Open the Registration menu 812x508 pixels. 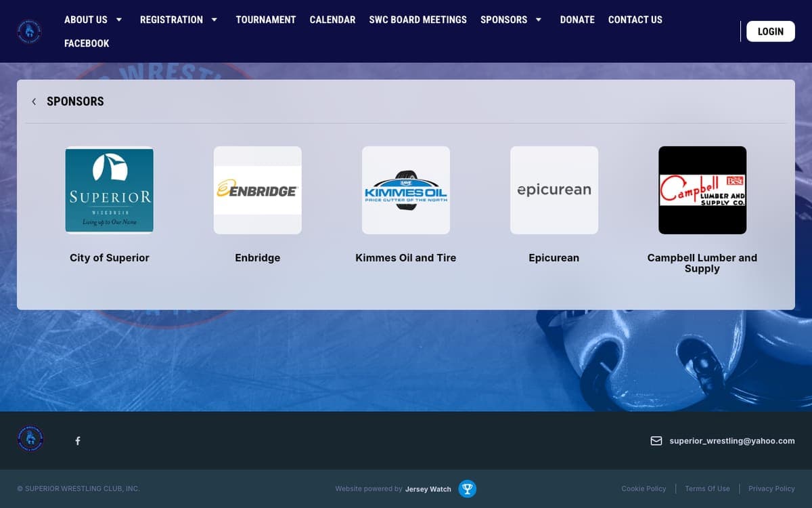(171, 20)
